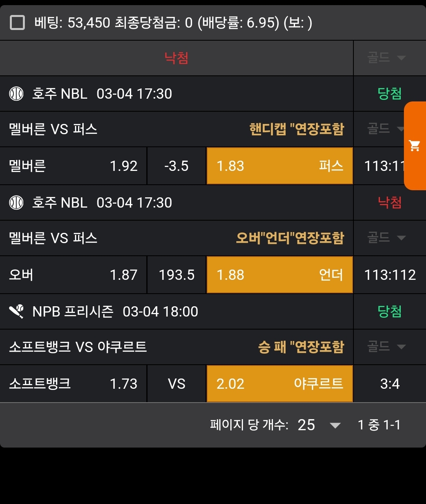
Task: Toggle the checkbox next to 베팅: 53,450
Action: 17,22
